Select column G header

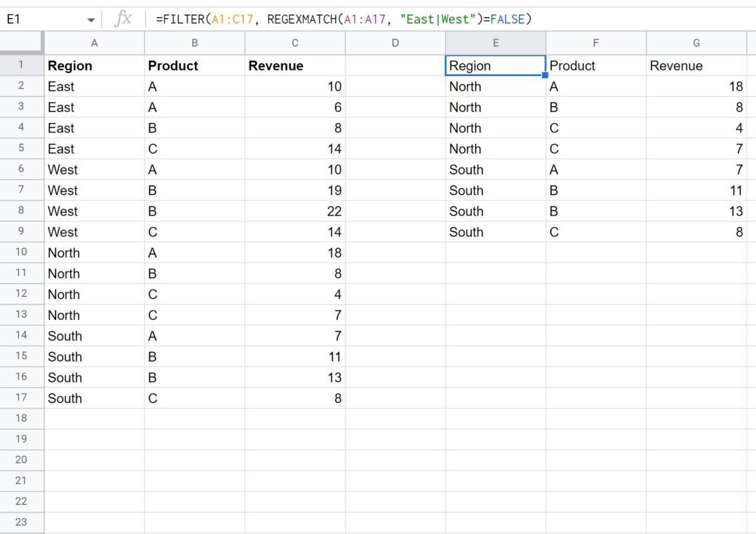pos(696,43)
